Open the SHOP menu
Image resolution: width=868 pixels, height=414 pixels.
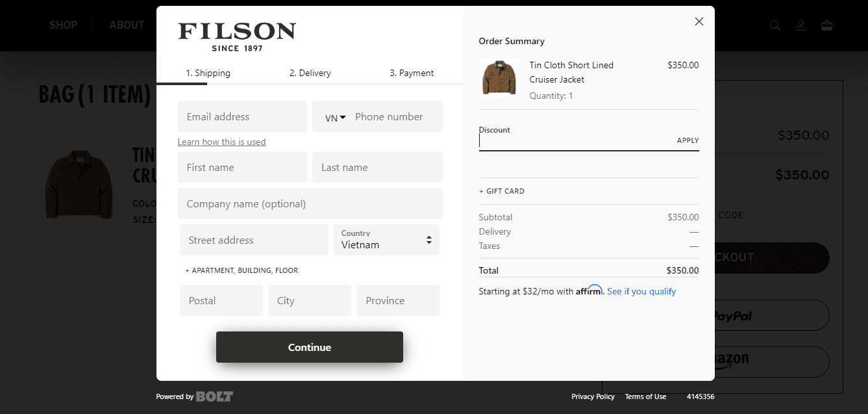(x=64, y=25)
